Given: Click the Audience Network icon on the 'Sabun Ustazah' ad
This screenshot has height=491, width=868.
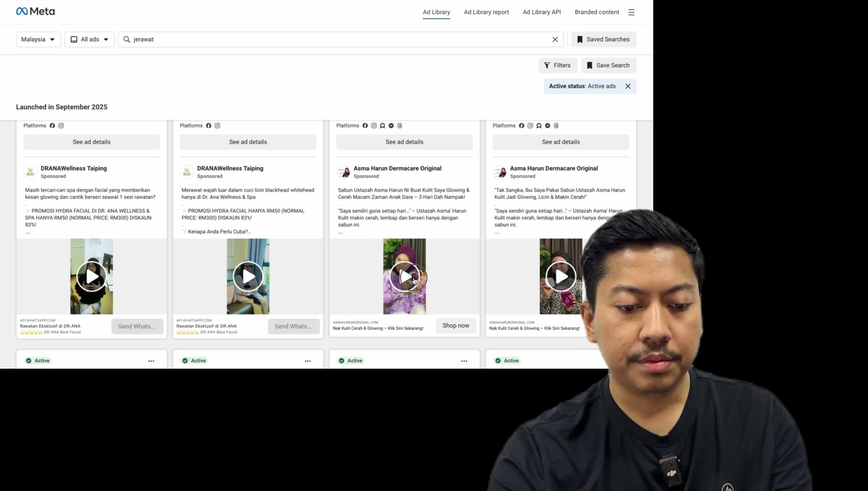Looking at the screenshot, I should point(383,125).
